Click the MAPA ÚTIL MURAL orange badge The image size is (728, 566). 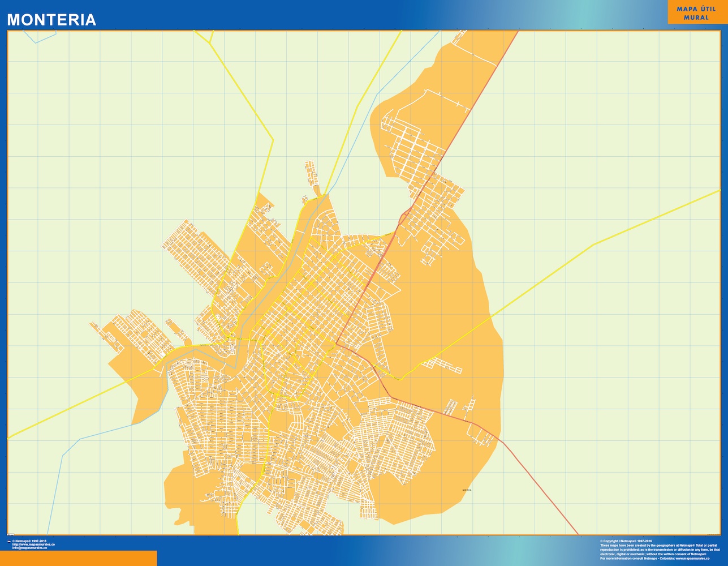pos(696,12)
